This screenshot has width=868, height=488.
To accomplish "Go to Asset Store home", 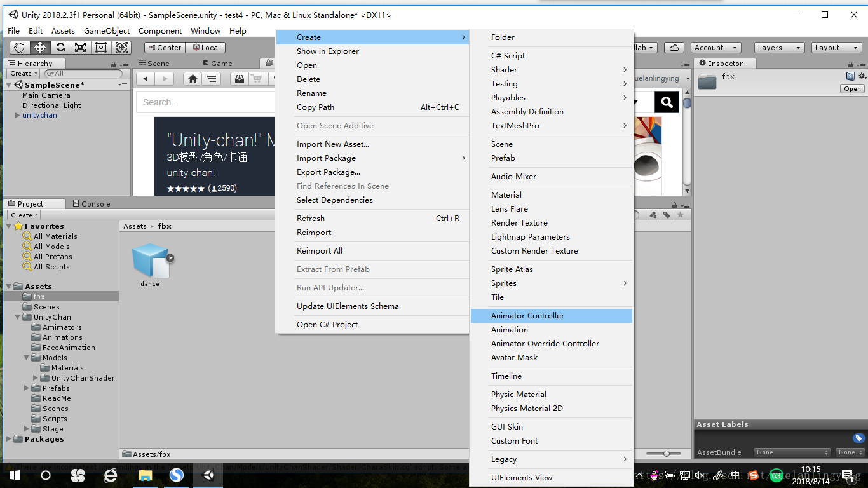I will 193,79.
